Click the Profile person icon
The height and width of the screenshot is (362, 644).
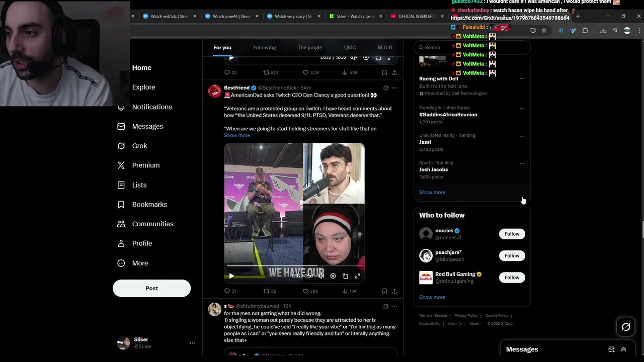(x=121, y=243)
